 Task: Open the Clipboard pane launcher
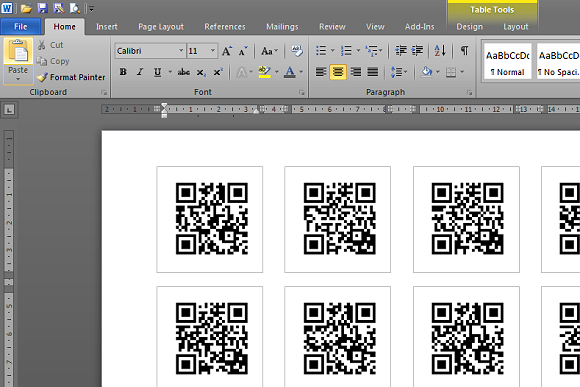click(104, 93)
